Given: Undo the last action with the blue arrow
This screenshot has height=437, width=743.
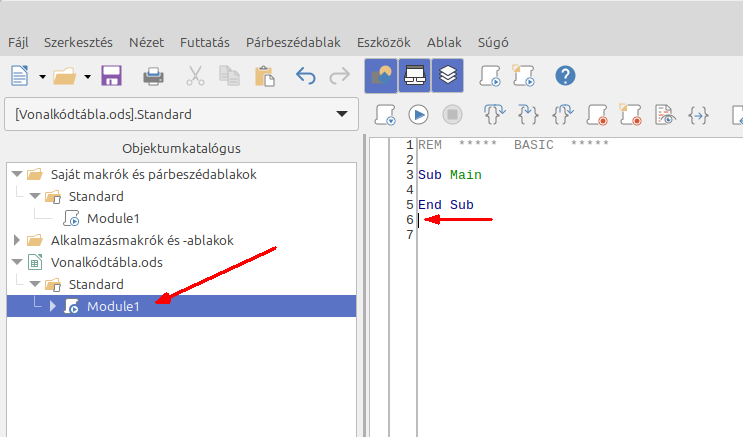Looking at the screenshot, I should click(306, 76).
